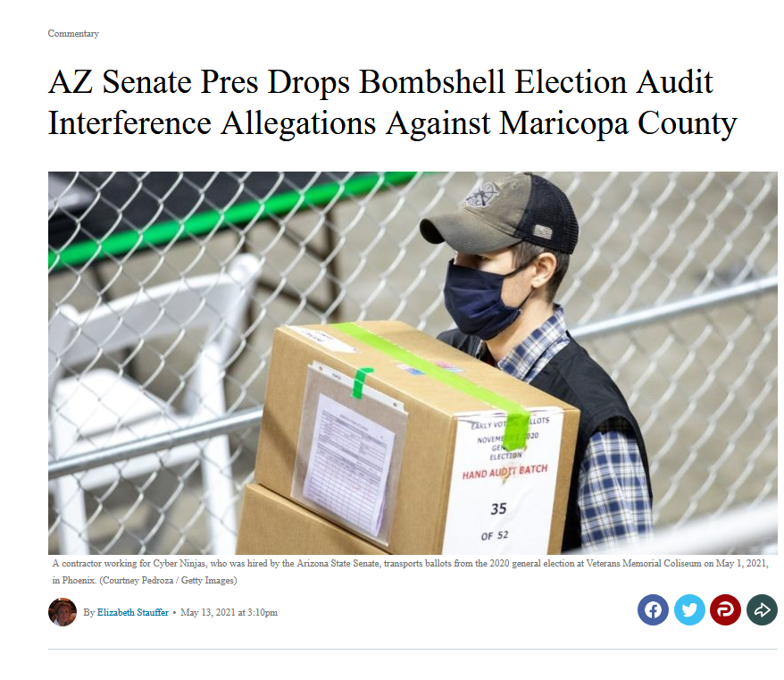Open the generic share arrow icon
The width and height of the screenshot is (784, 680).
pos(762,609)
